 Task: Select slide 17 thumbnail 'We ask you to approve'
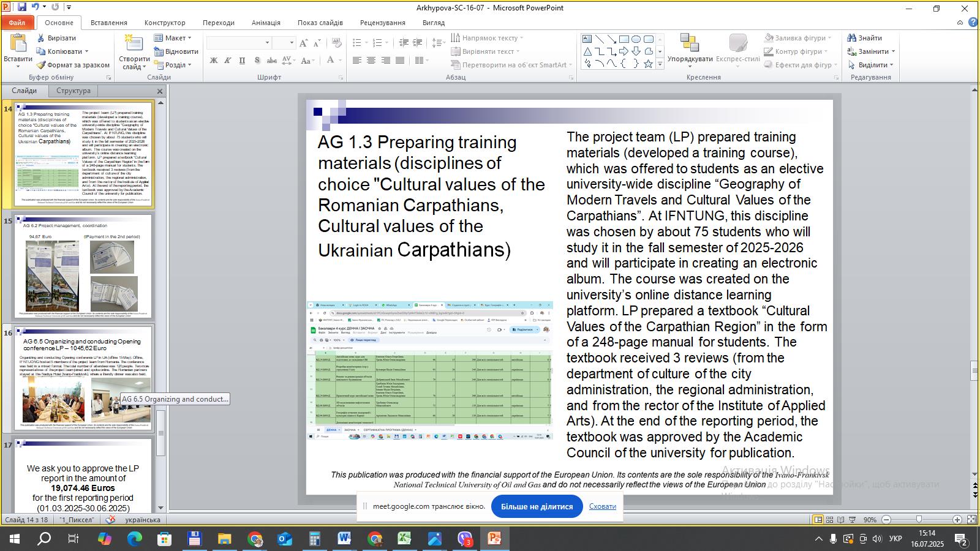(x=83, y=476)
